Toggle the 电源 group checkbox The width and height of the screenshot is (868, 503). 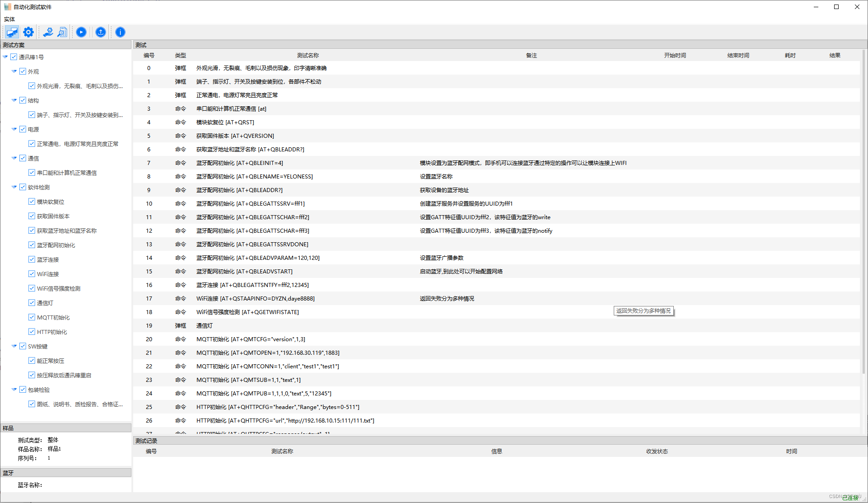(x=23, y=129)
